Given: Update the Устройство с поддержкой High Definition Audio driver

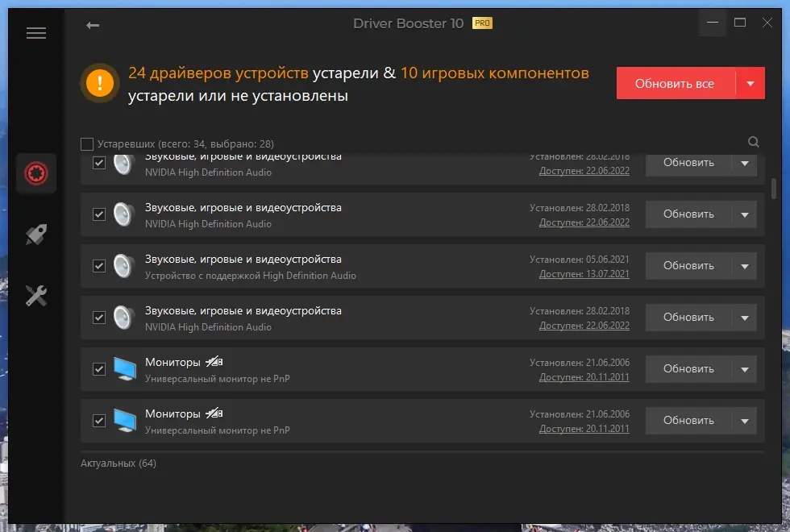Looking at the screenshot, I should (x=687, y=265).
